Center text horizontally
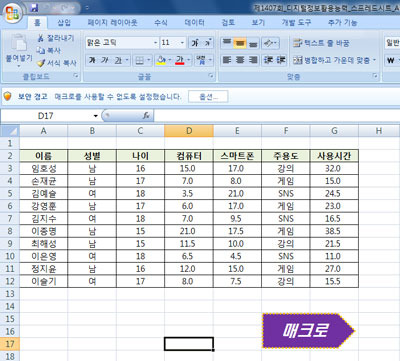Viewport: 400px width, 361px height. (240, 60)
